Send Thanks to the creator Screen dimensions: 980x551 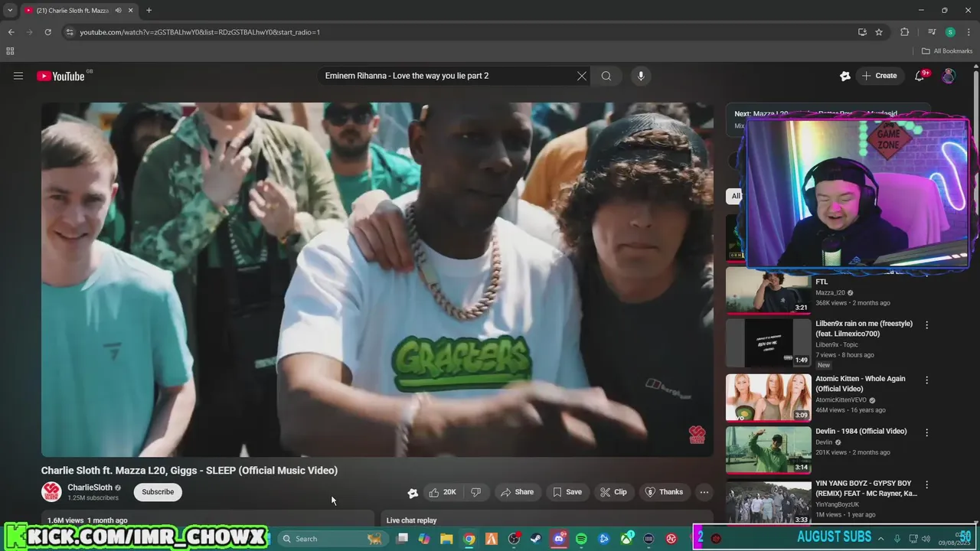pos(664,492)
